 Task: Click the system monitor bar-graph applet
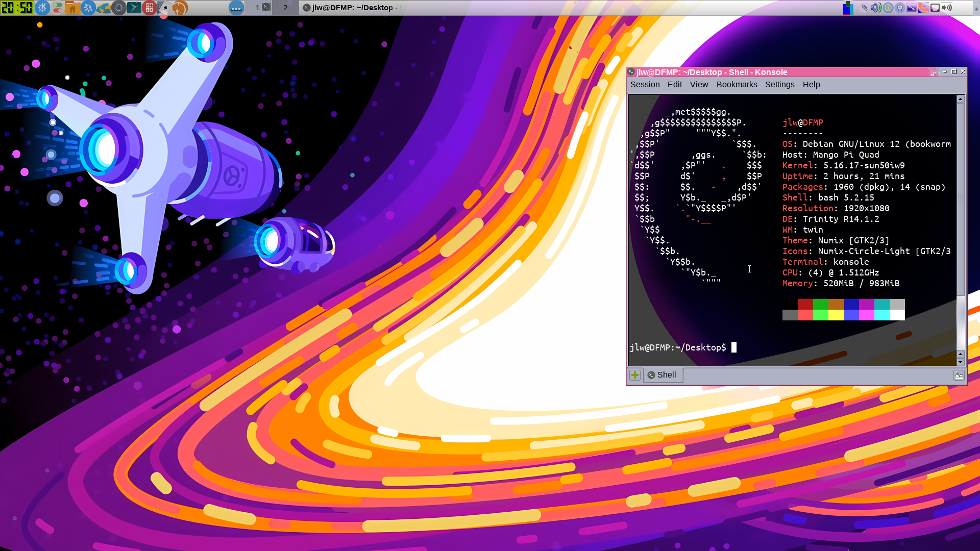[x=848, y=8]
